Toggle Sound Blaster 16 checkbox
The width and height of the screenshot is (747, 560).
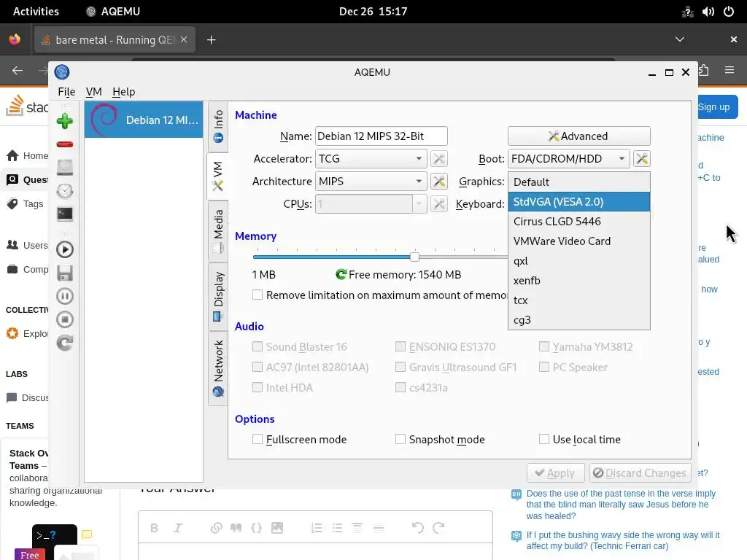click(x=258, y=346)
